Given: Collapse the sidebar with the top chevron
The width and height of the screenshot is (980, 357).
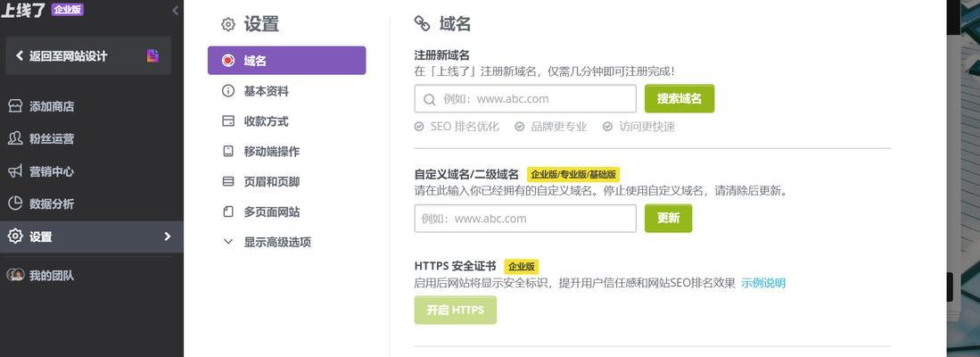Looking at the screenshot, I should coord(175,10).
